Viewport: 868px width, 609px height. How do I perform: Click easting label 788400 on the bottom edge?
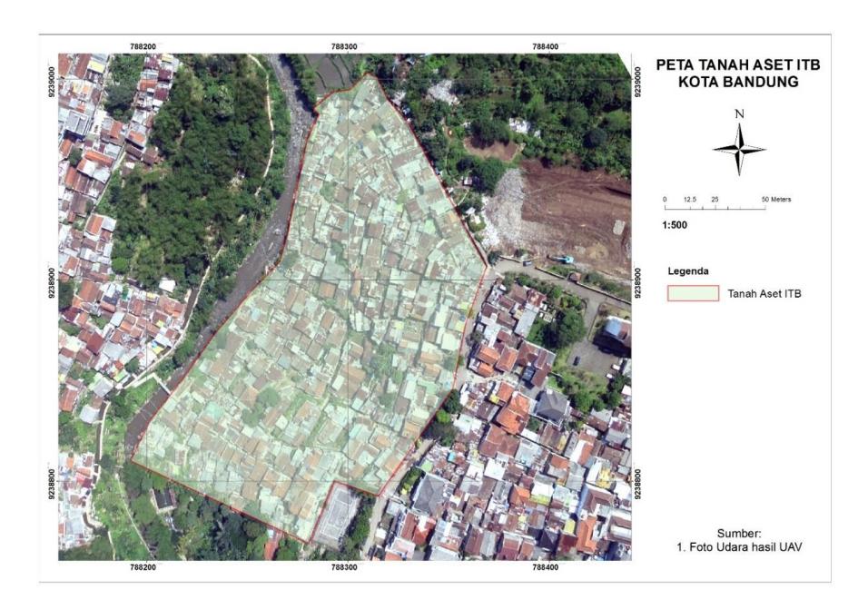546,567
